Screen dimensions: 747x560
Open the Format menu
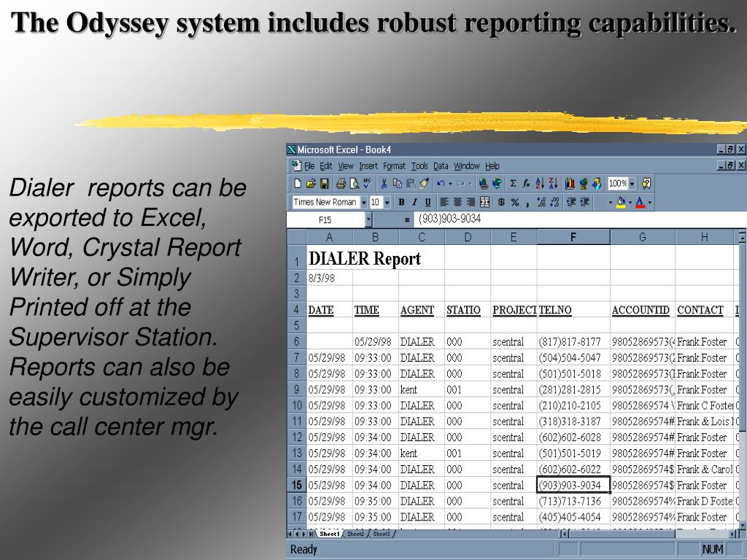394,166
